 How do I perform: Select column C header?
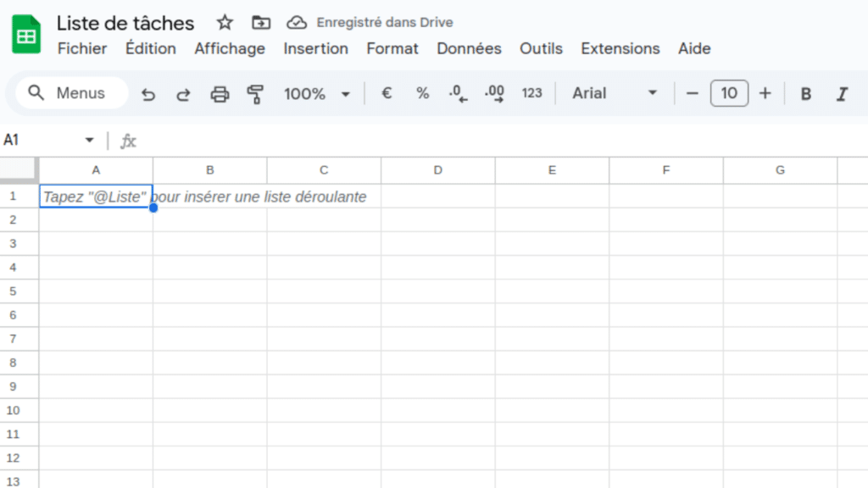[x=324, y=170]
